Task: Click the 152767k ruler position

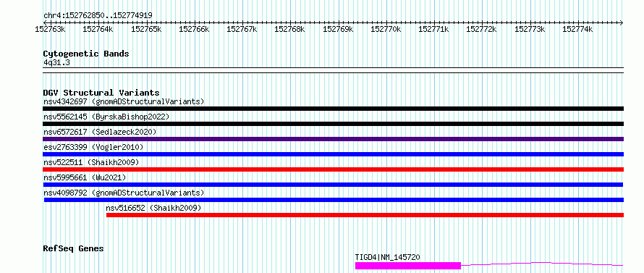Action: pyautogui.click(x=242, y=29)
